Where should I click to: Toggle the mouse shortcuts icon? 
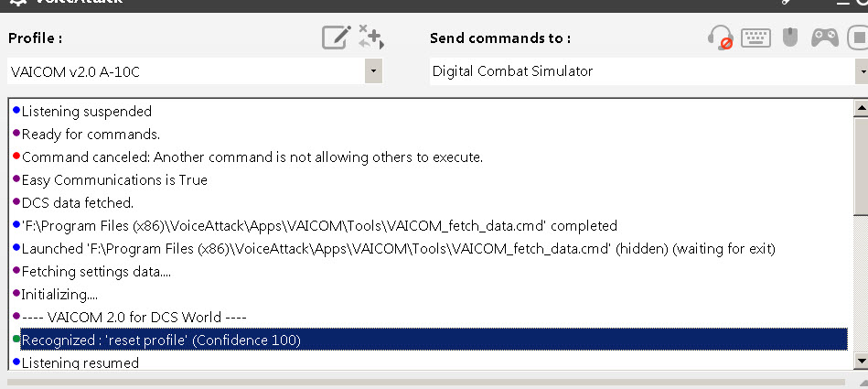tap(790, 38)
